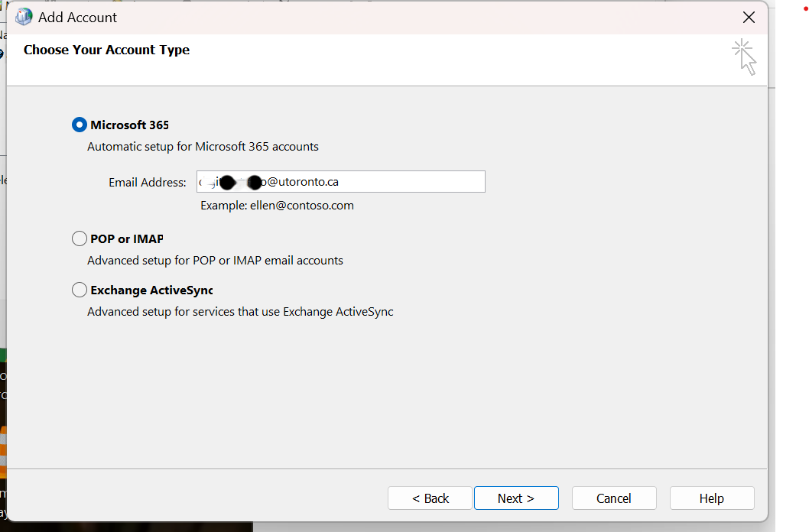The height and width of the screenshot is (532, 809).
Task: Select the Exchange ActiveSync radio button
Action: (80, 290)
